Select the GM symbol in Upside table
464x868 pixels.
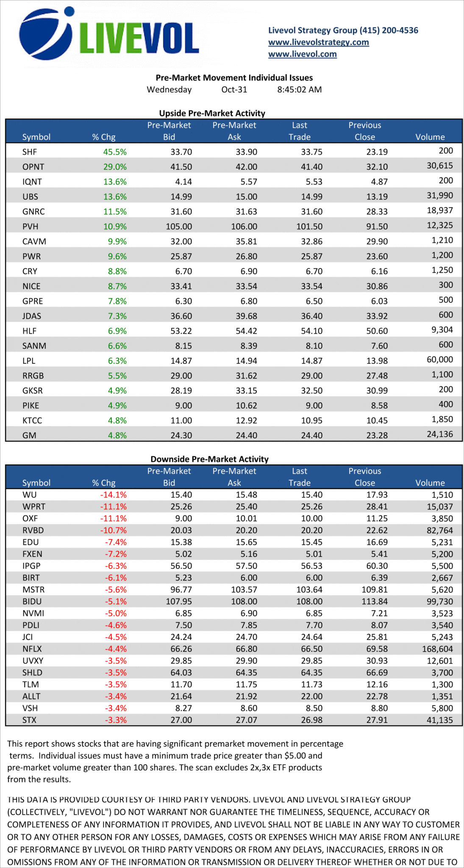pyautogui.click(x=29, y=435)
